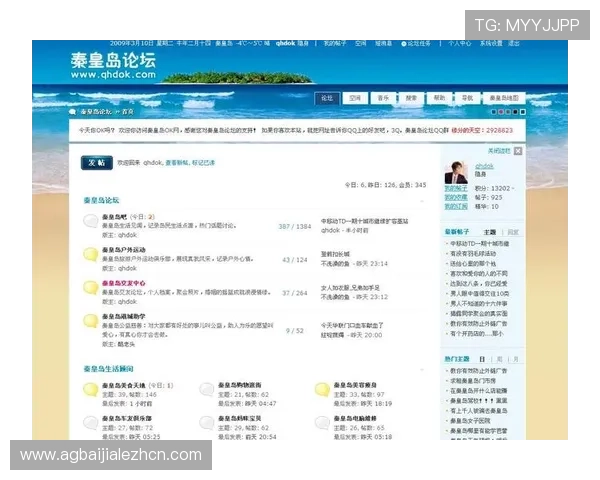Open the 空间 link in top bar
The image size is (600, 480).
click(x=360, y=44)
